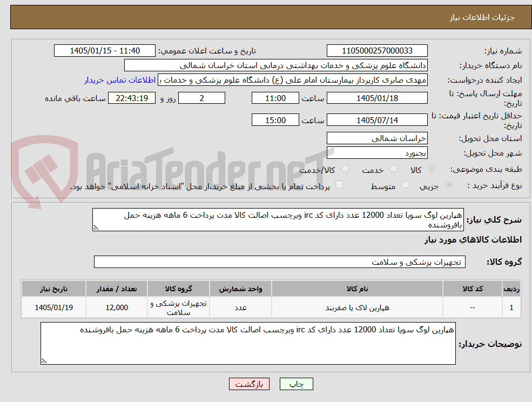532x402 pixels.
Task: Click the resize handle of description textarea
Action: (x=96, y=227)
